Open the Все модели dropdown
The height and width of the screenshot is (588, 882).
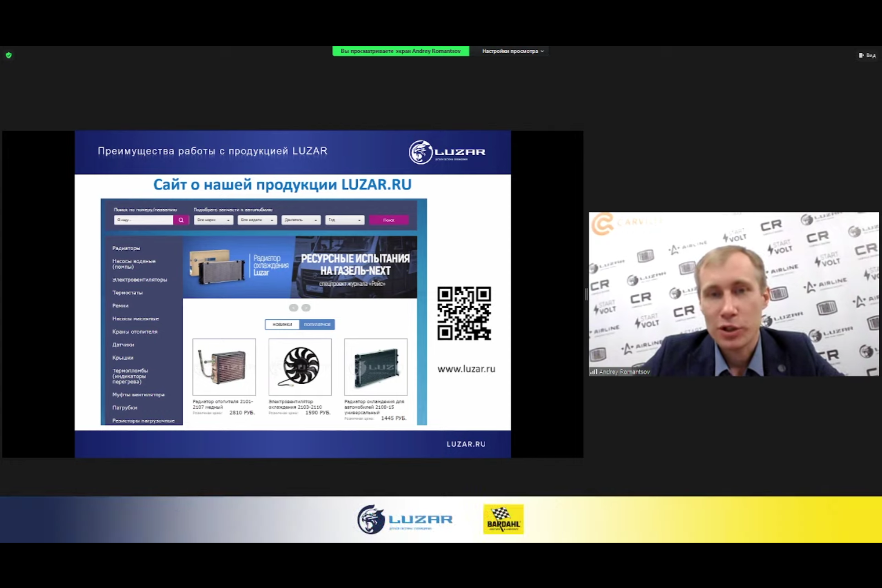[x=257, y=220]
